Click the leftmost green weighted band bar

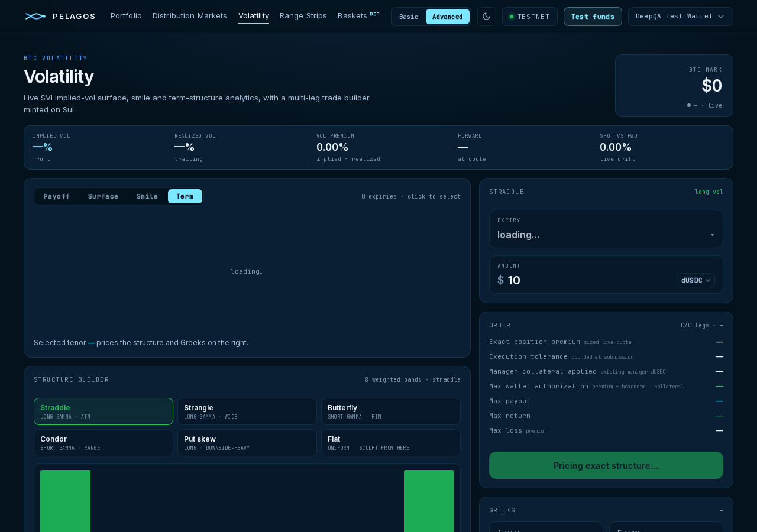click(65, 501)
